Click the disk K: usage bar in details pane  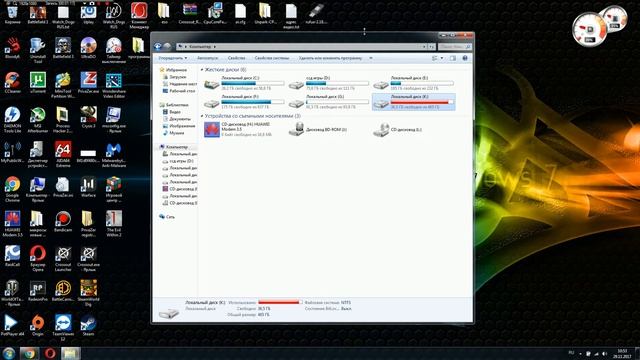click(280, 302)
